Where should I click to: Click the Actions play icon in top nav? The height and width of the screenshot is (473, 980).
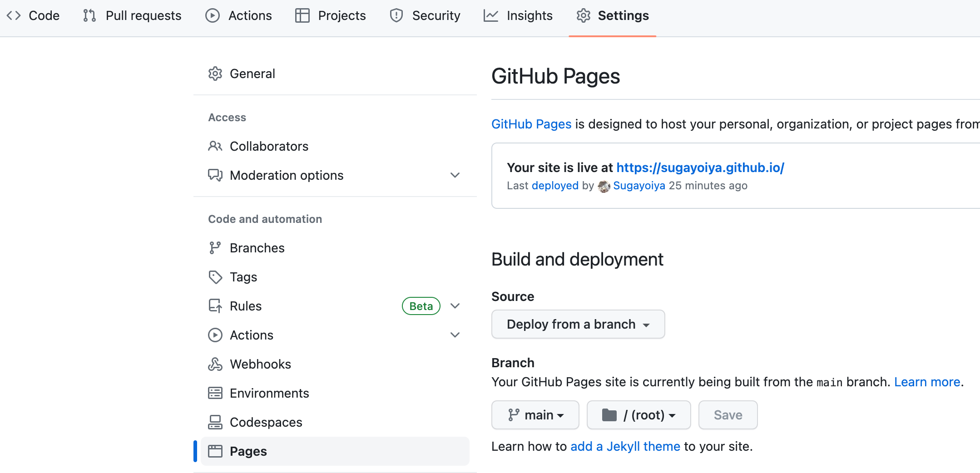tap(213, 15)
